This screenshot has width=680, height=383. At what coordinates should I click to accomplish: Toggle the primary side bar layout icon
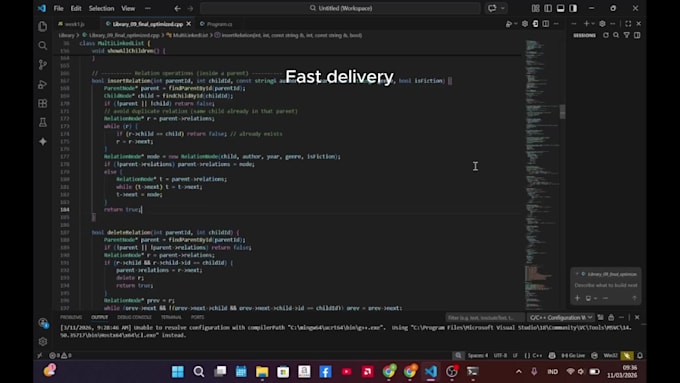[x=548, y=8]
